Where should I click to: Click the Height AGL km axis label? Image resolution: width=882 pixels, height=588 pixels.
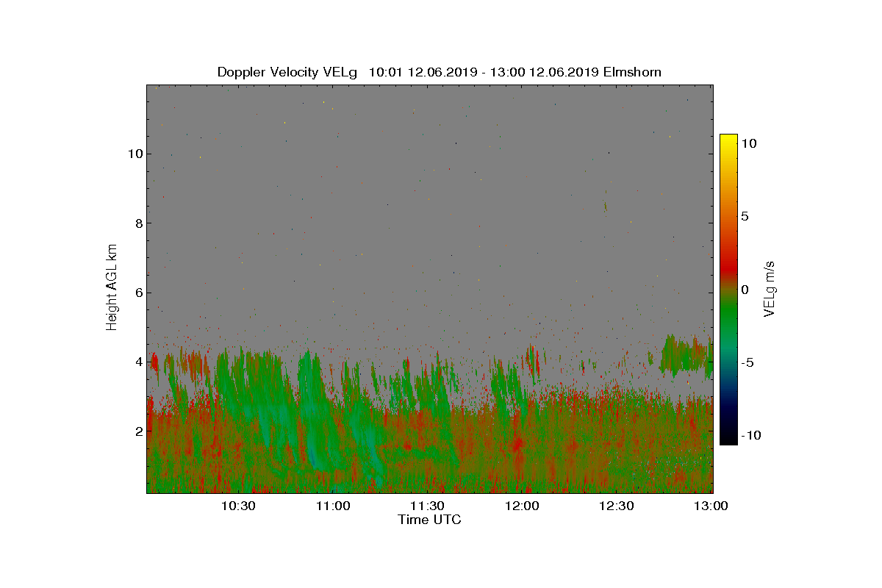(112, 287)
